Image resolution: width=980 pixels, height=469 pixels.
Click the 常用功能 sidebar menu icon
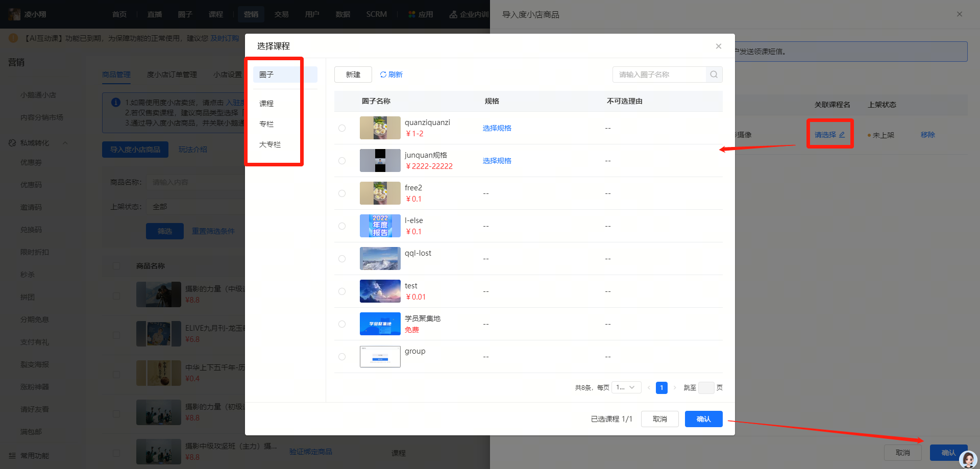[x=12, y=456]
